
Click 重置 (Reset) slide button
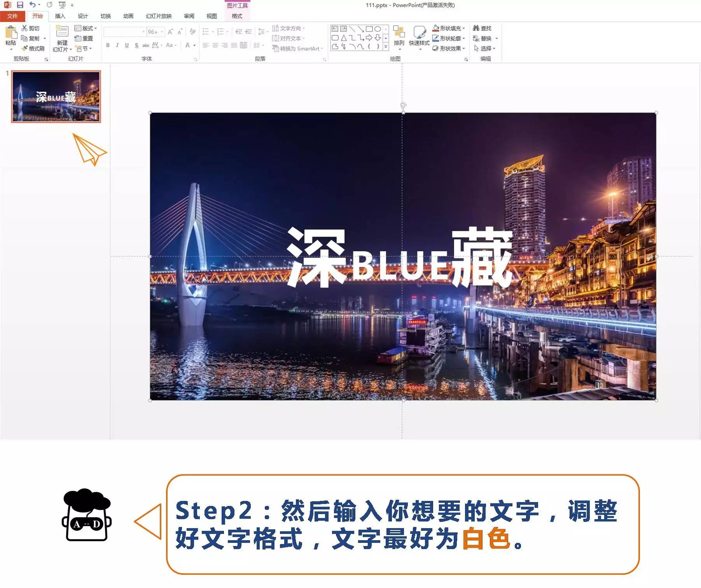(84, 38)
